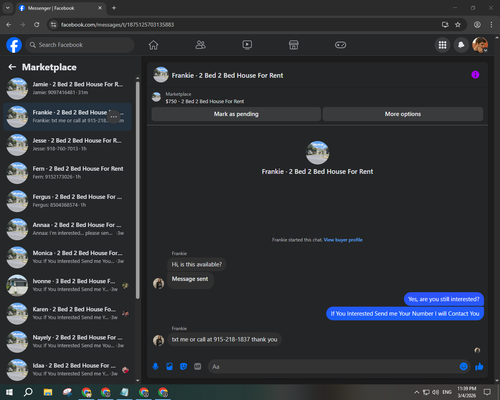Image resolution: width=500 pixels, height=400 pixels.
Task: Go to the Home feed icon
Action: [153, 45]
